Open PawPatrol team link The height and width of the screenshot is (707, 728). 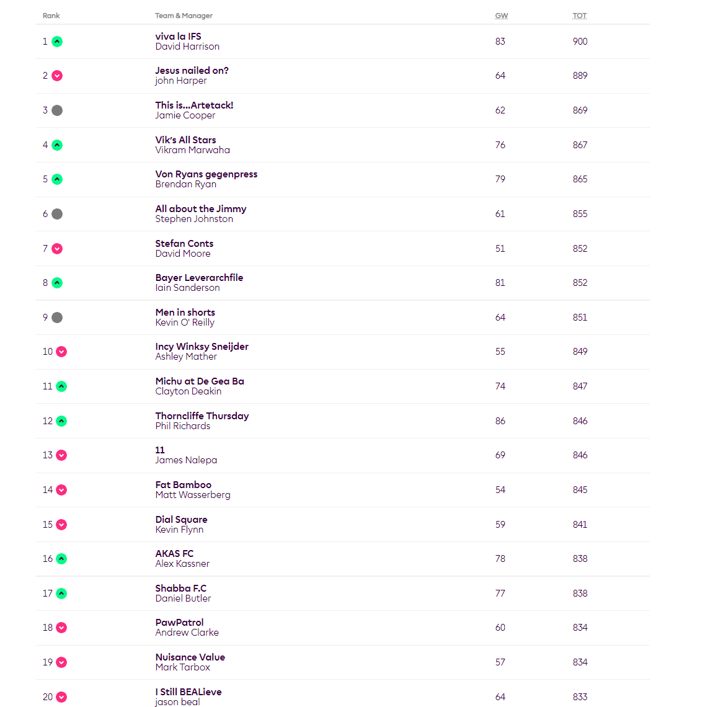coord(179,623)
